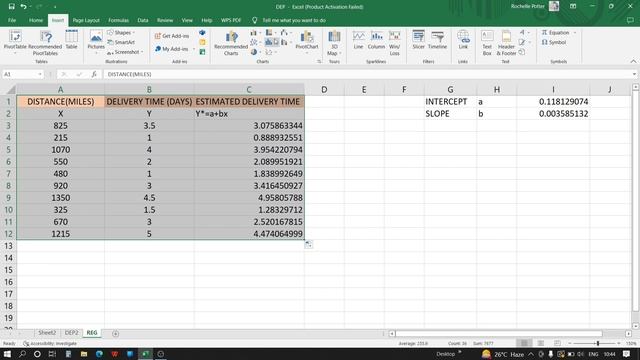Insert a Text Box

487,43
